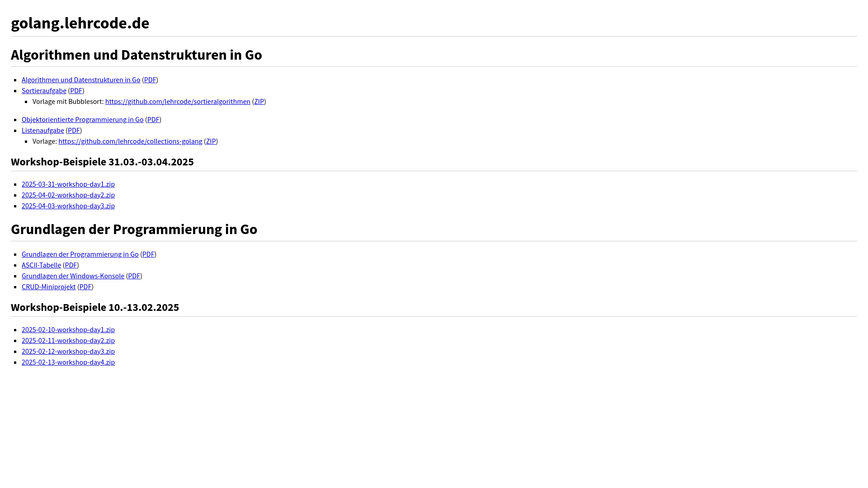Click the Sortieraufgabe link
Viewport: 868px width, 488px height.
click(44, 90)
